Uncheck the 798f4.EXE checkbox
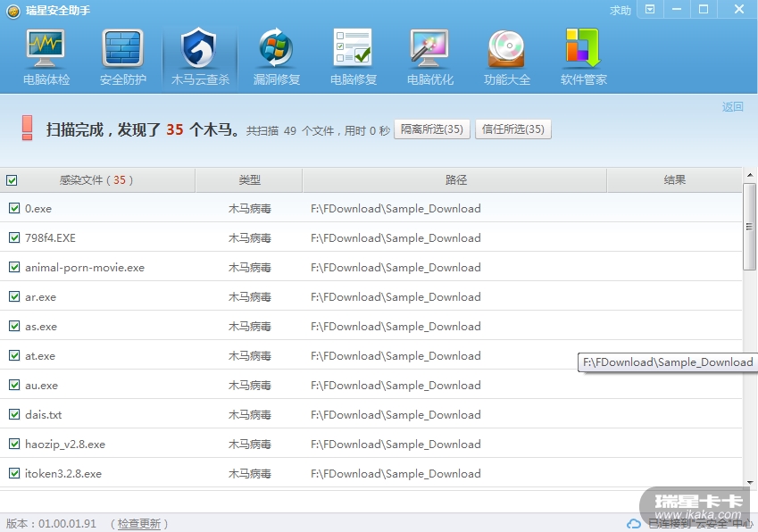 pos(14,237)
